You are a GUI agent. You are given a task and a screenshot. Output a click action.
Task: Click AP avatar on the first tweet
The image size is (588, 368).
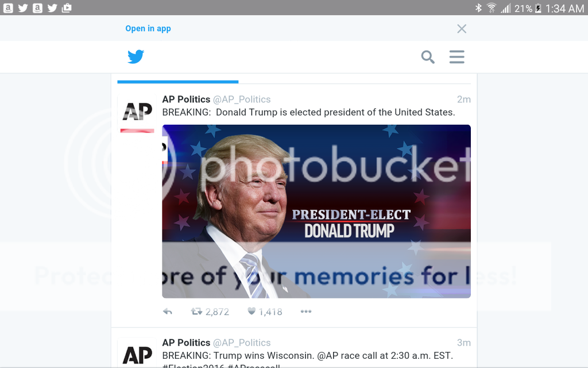coord(137,113)
